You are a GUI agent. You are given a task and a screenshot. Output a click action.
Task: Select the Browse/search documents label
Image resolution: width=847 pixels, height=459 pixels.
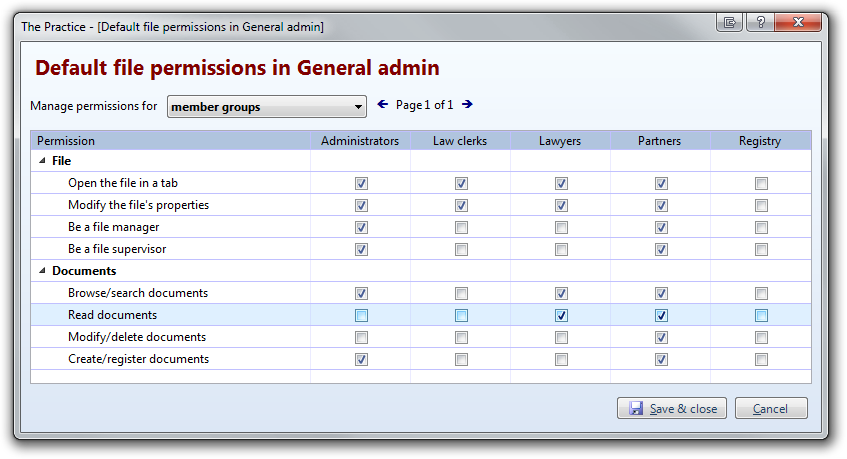click(x=138, y=293)
